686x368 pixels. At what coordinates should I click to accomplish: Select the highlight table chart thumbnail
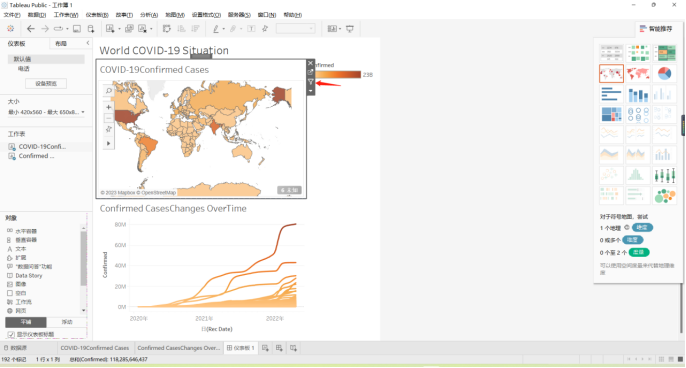point(664,53)
